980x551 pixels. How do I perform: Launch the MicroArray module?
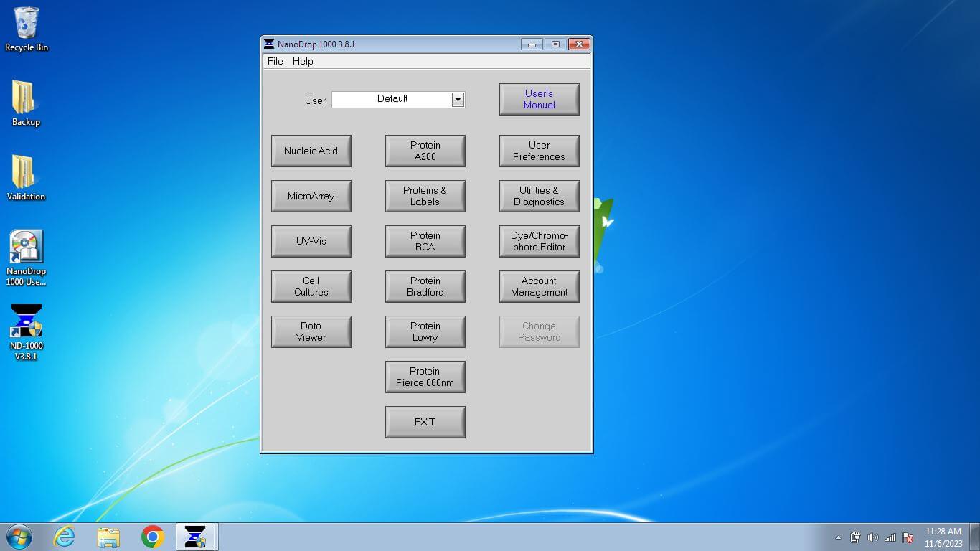[x=311, y=196]
